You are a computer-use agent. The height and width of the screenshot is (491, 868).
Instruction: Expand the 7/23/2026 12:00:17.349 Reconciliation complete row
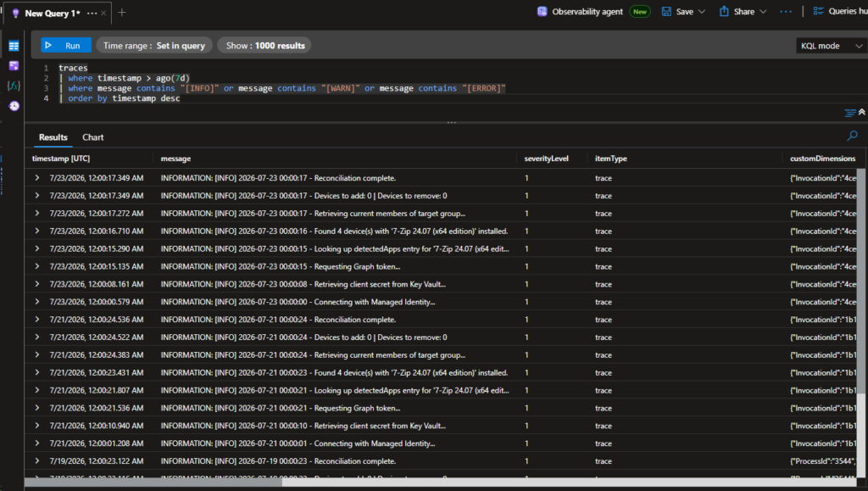[x=37, y=178]
